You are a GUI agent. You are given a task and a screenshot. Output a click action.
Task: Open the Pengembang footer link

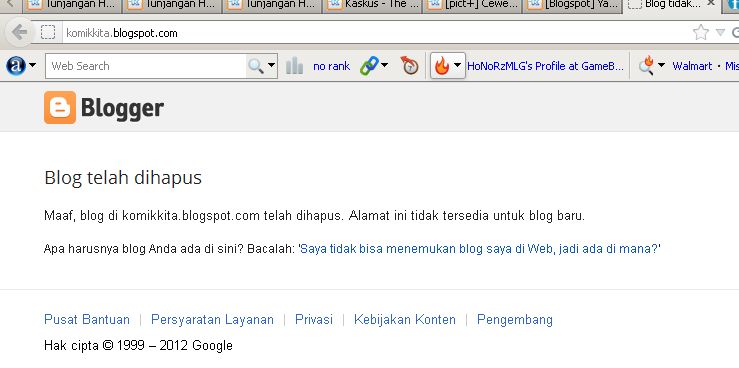coord(515,319)
